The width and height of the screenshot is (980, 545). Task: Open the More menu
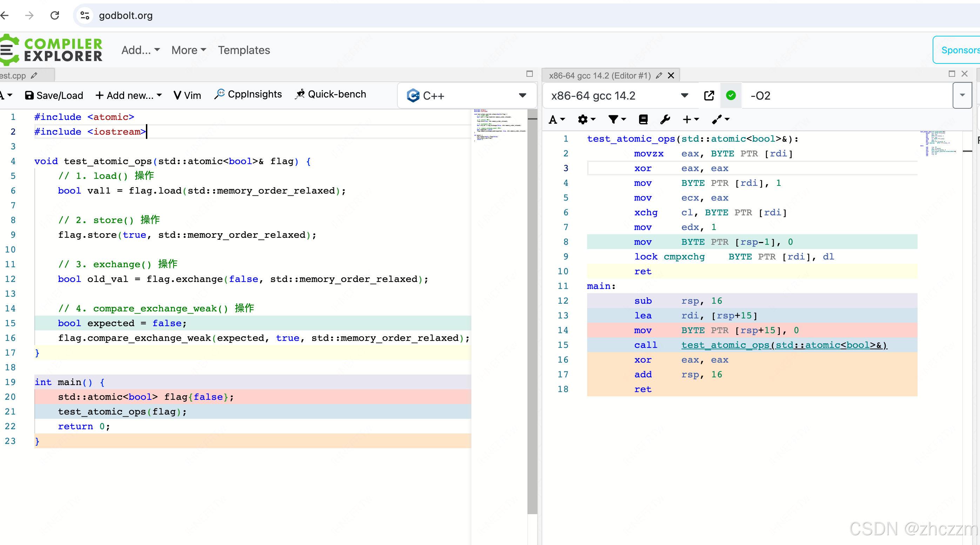click(x=188, y=50)
